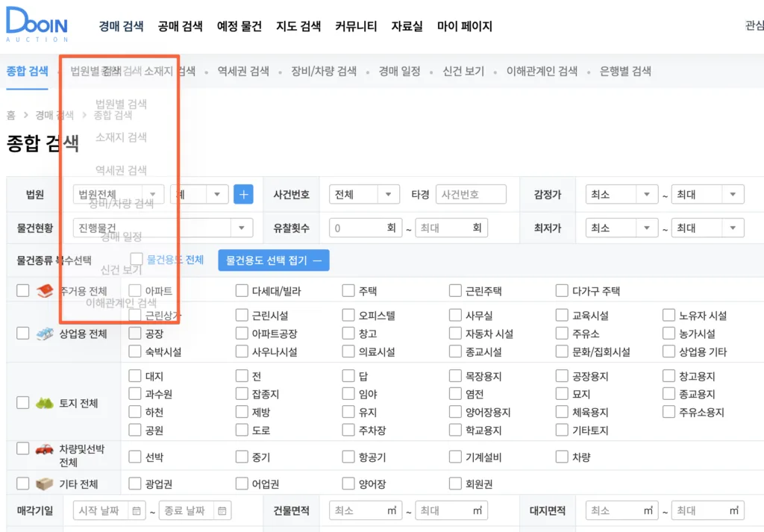Switch to the 이해관계인 검색 tab in the submenu bar
764x532 pixels.
(542, 71)
